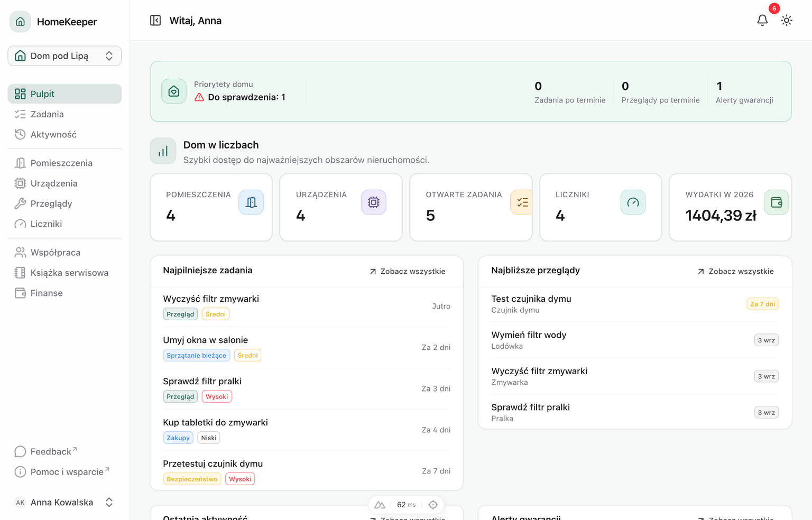The width and height of the screenshot is (812, 520).
Task: Click the Aktywność history clock icon
Action: (x=20, y=135)
